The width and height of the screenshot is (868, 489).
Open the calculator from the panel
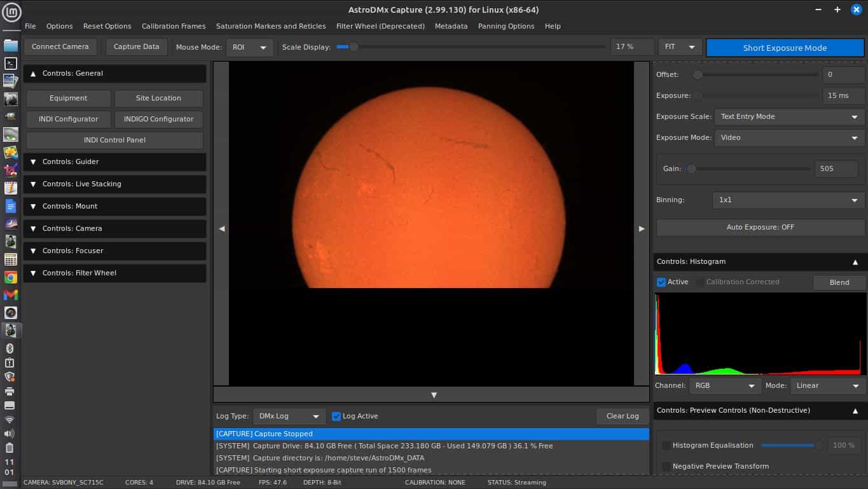point(10,259)
